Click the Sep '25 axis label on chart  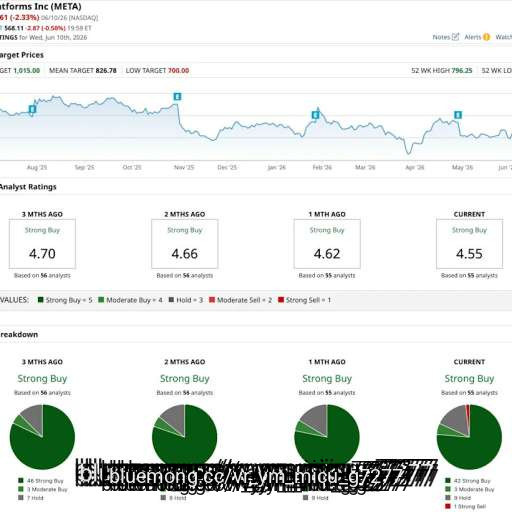(x=85, y=167)
